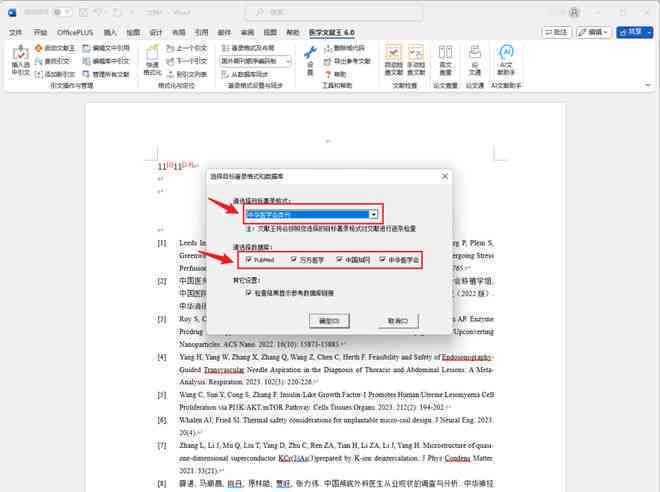
Task: Open the 文件 menu tab
Action: 16,32
